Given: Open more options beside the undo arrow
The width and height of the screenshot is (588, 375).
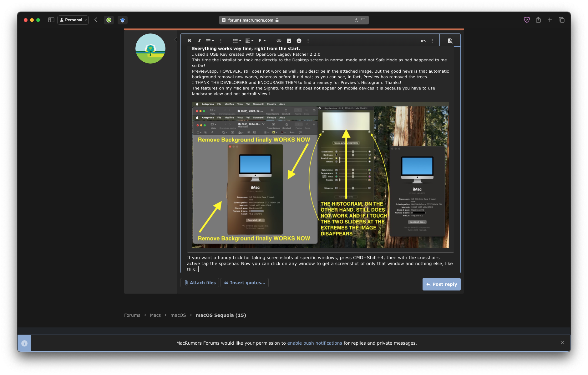Looking at the screenshot, I should [432, 41].
